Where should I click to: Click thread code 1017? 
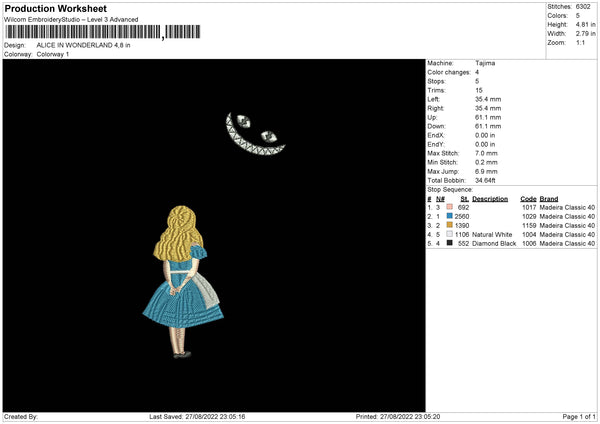529,207
